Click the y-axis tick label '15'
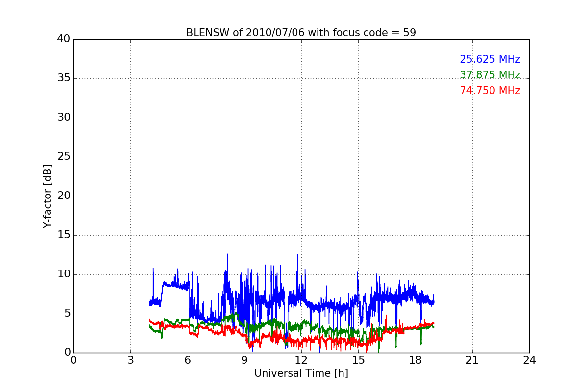The width and height of the screenshot is (588, 392). [64, 235]
